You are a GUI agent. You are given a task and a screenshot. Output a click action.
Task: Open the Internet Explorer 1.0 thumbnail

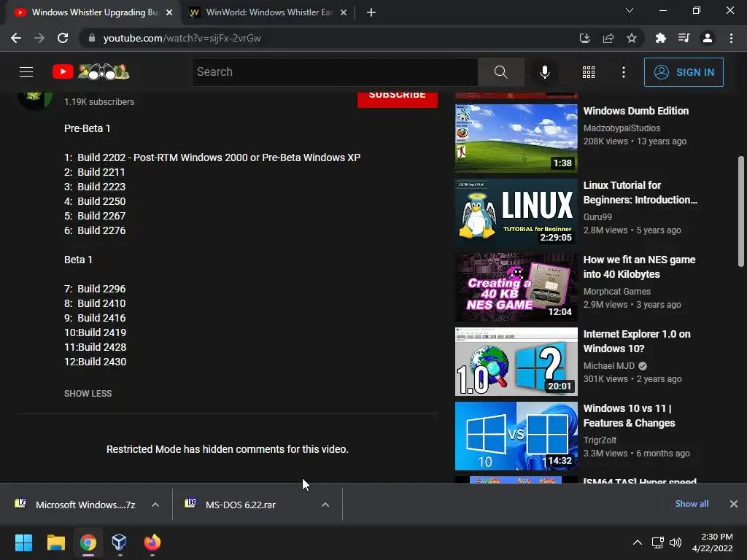[x=516, y=362]
